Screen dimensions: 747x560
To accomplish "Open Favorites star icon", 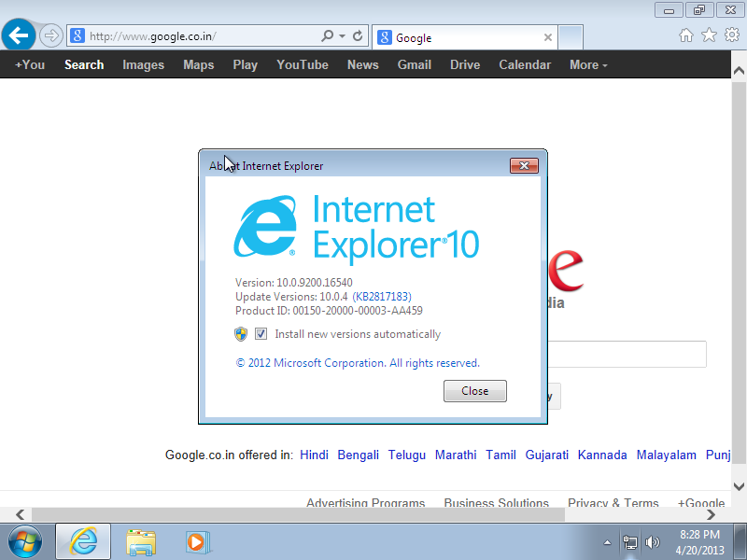I will pos(709,35).
